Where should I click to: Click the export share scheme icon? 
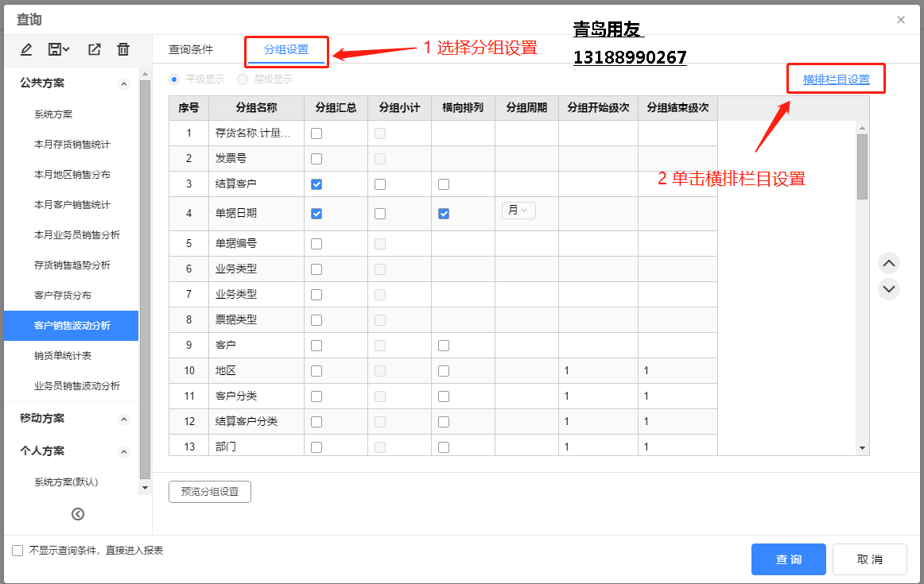[x=94, y=50]
